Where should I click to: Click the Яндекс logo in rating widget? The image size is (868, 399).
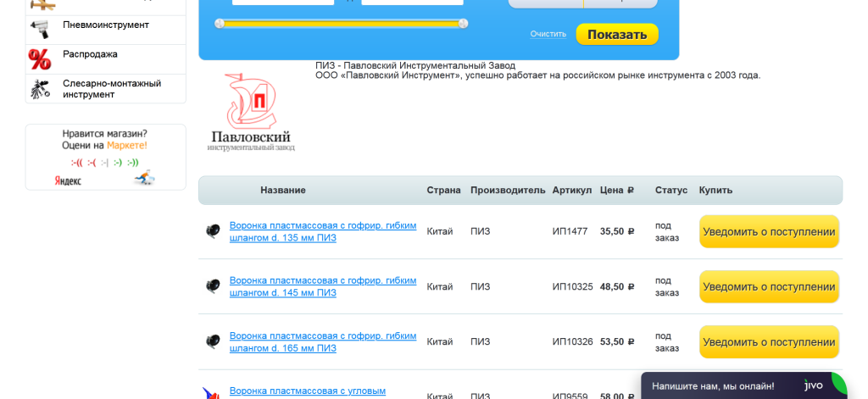(68, 180)
